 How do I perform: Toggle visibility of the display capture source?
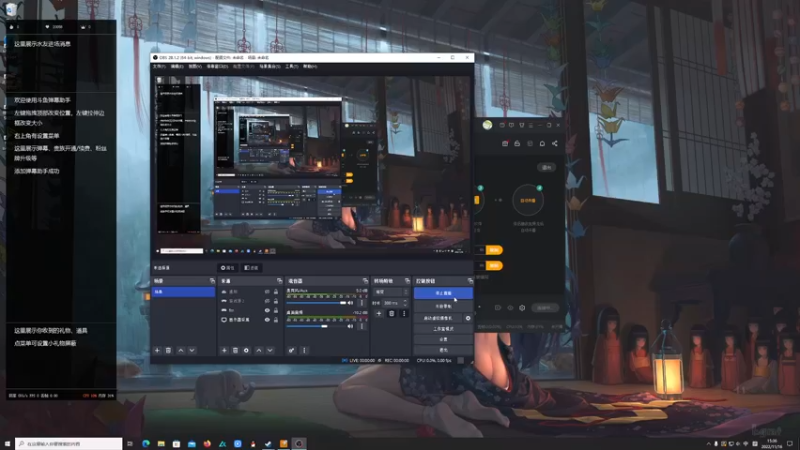tap(267, 320)
